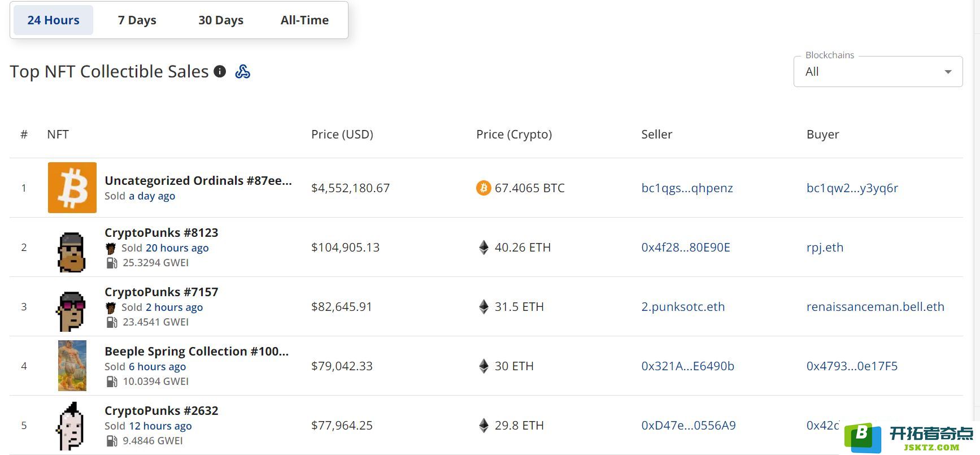This screenshot has width=980, height=455.
Task: Click the Beeple Spring Collection artwork thumbnail
Action: pyautogui.click(x=72, y=366)
